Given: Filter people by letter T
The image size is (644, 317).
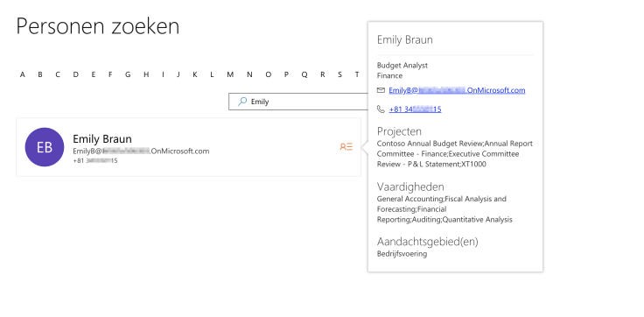Looking at the screenshot, I should [357, 74].
